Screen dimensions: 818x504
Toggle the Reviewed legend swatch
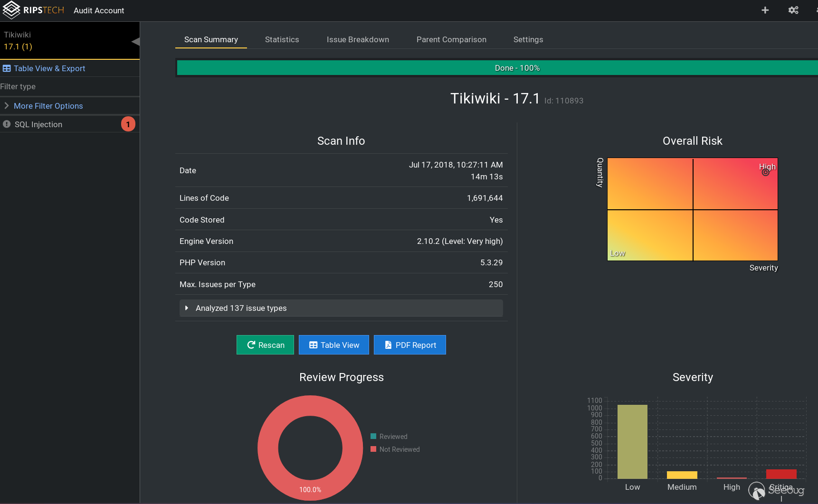373,436
